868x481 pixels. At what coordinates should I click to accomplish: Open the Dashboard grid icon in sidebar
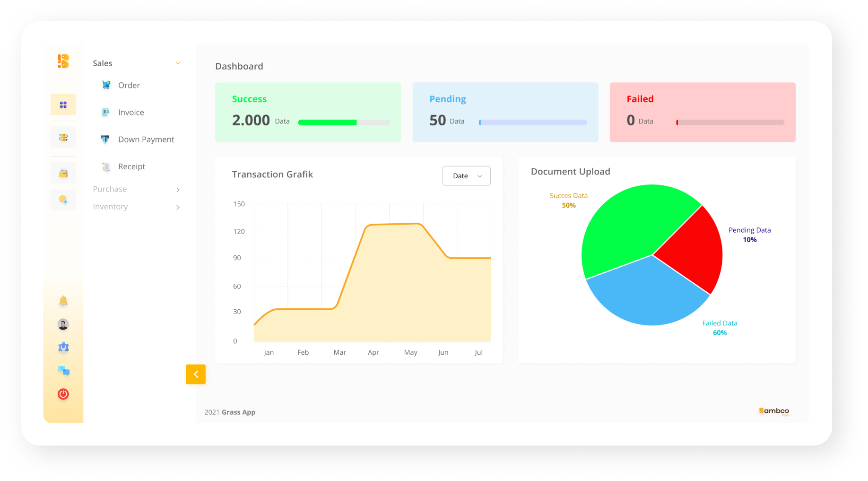point(63,105)
